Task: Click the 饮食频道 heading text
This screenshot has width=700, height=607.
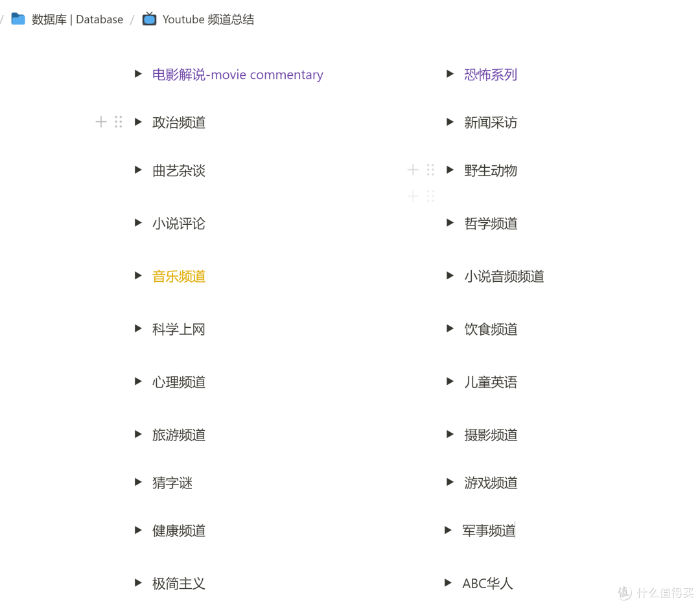Action: tap(491, 329)
